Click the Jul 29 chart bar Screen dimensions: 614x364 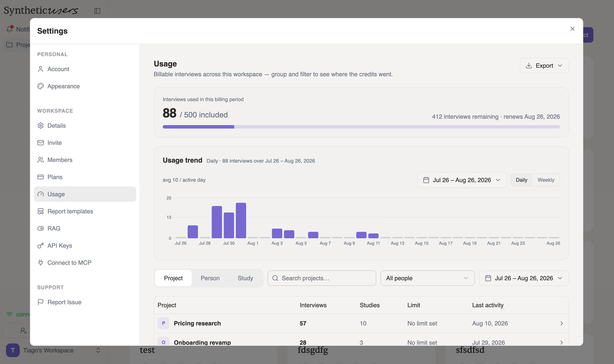tap(217, 222)
